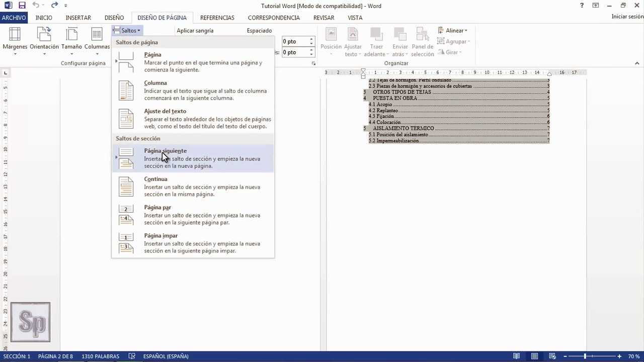
Task: Click the 70 % zoom level
Action: point(633,356)
